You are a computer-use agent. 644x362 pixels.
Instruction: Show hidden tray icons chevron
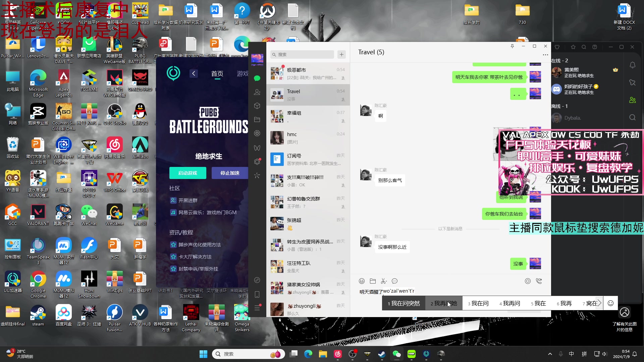pos(550,354)
